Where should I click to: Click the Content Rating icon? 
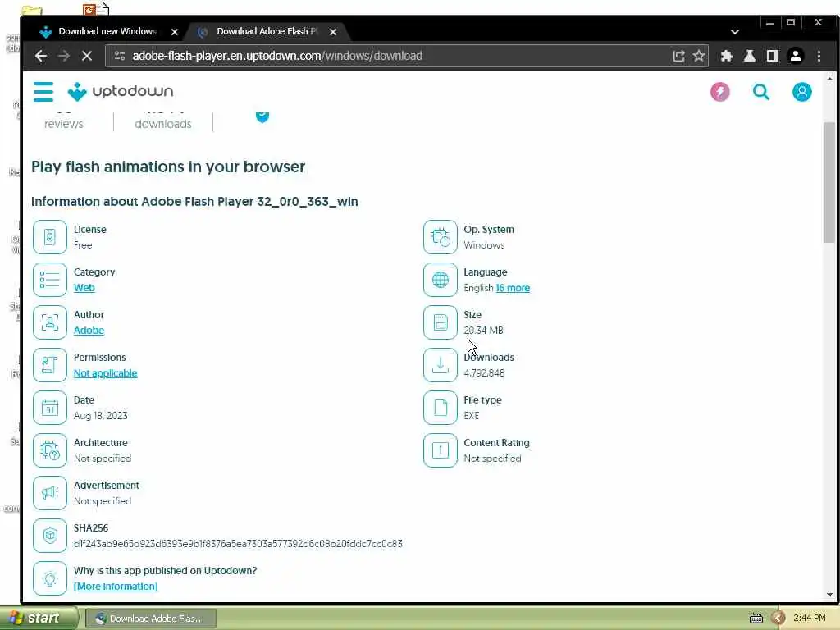click(x=441, y=450)
